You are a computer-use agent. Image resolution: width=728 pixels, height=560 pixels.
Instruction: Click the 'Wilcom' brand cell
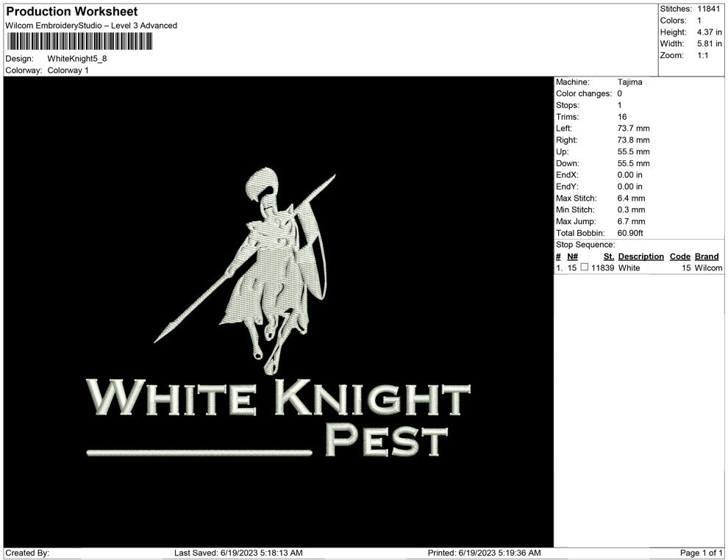[x=708, y=268]
